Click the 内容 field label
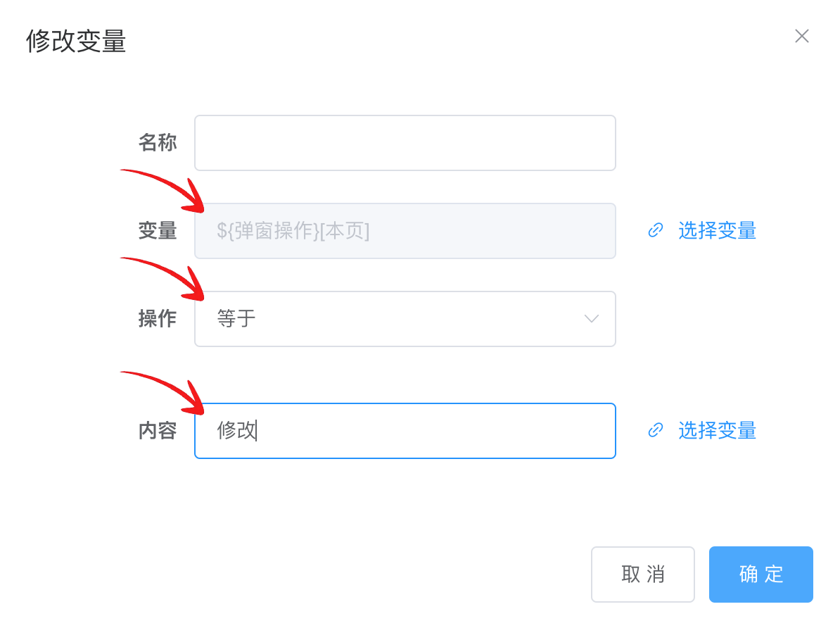 tap(158, 430)
